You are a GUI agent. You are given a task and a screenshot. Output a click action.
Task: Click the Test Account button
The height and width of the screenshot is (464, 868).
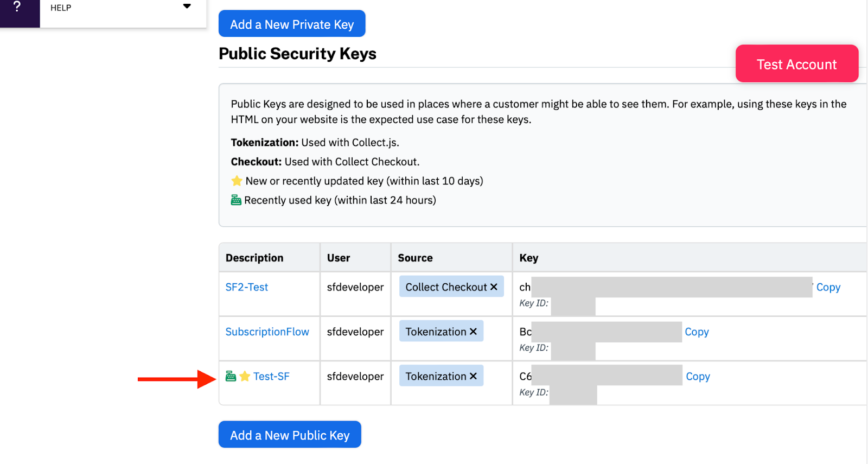(x=797, y=64)
